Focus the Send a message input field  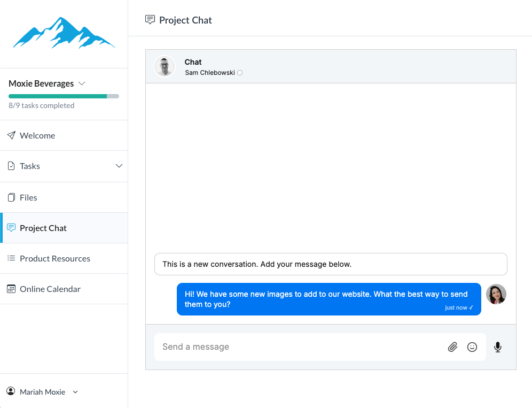pos(320,347)
